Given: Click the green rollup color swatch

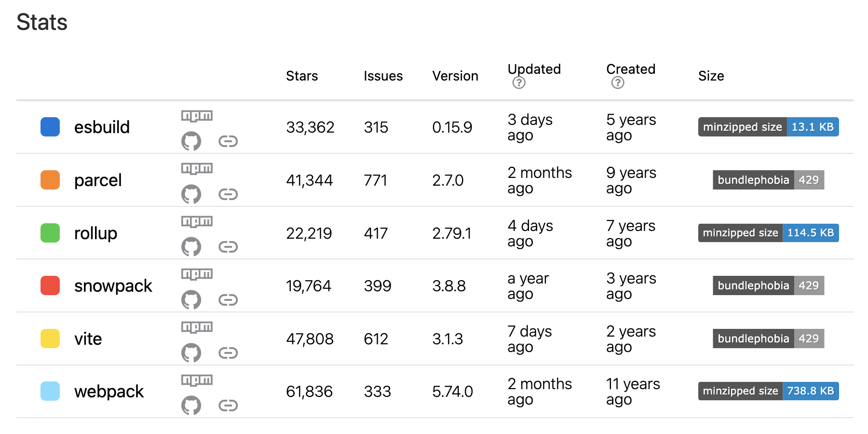Looking at the screenshot, I should point(50,233).
